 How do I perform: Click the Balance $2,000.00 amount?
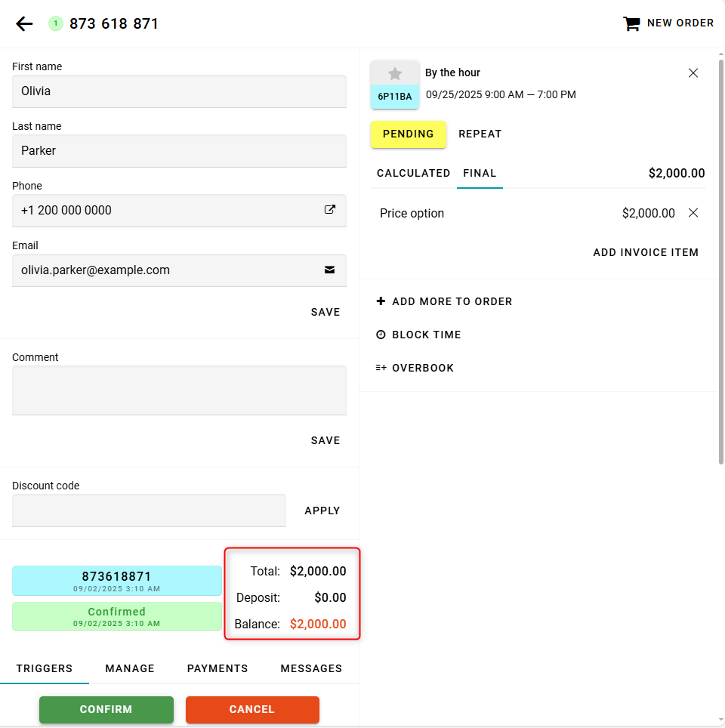318,624
